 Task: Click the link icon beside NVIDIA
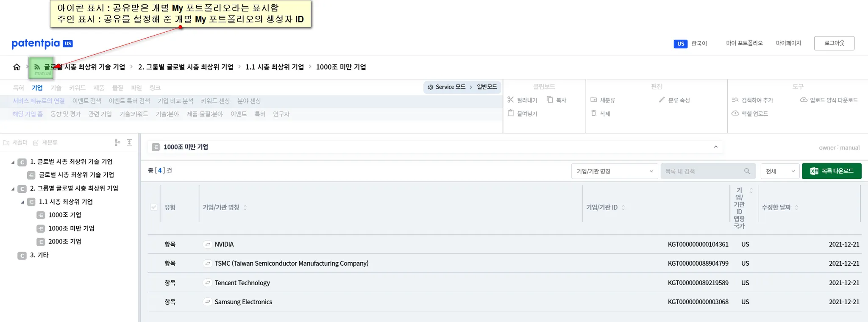tap(207, 244)
